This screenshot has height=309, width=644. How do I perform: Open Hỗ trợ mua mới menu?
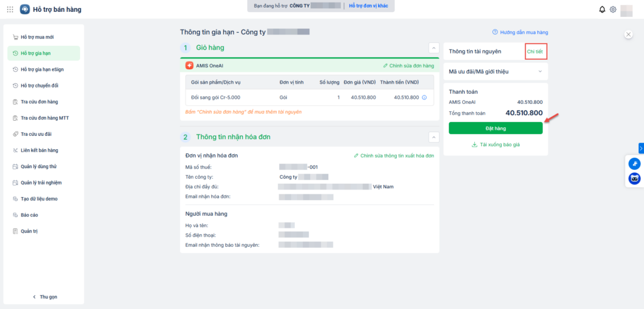pyautogui.click(x=36, y=37)
